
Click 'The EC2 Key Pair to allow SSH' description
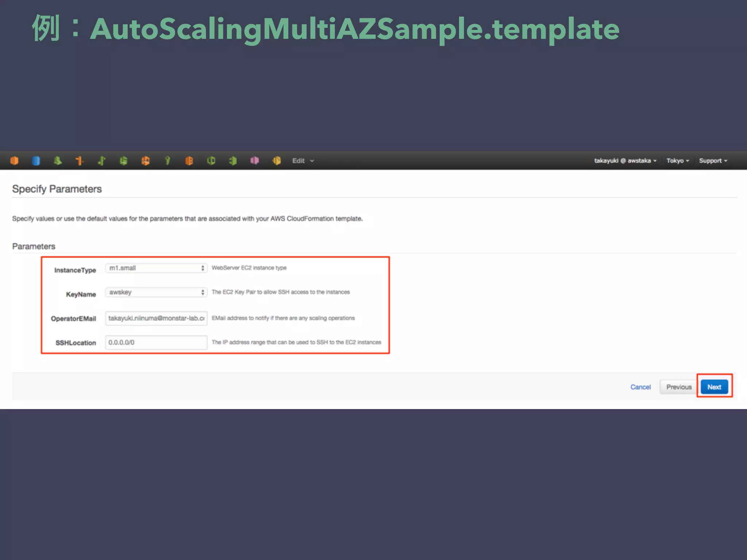(x=280, y=292)
